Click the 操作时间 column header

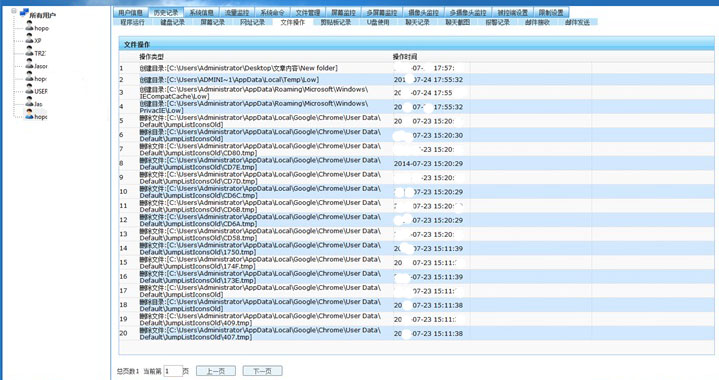[404, 56]
